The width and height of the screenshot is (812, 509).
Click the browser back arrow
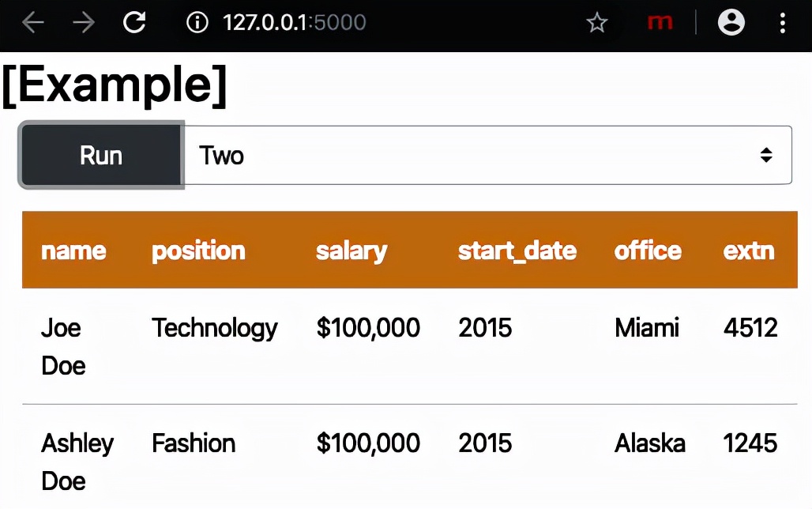pyautogui.click(x=33, y=23)
